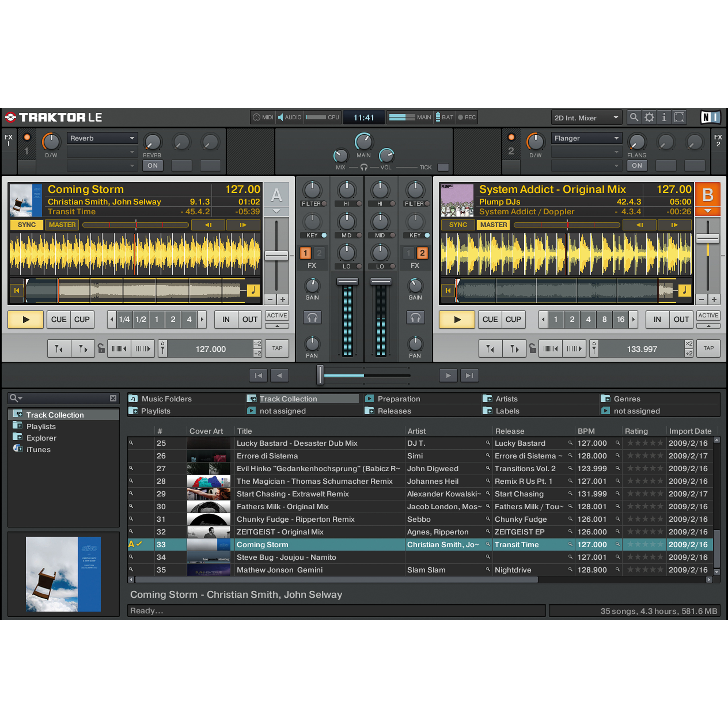Screen dimensions: 728x728
Task: Open the search options dropdown in browser
Action: point(16,398)
